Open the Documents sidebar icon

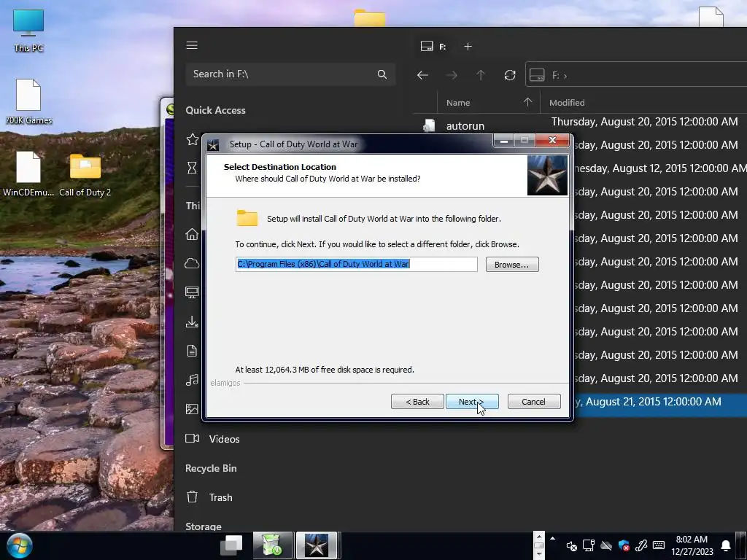pyautogui.click(x=192, y=351)
